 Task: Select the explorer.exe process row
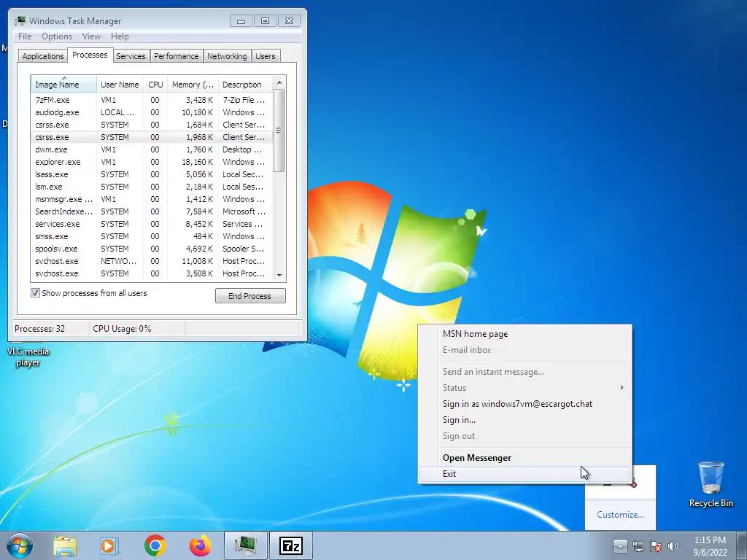(x=152, y=162)
